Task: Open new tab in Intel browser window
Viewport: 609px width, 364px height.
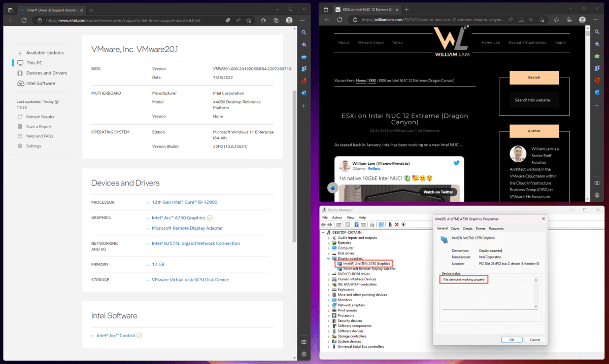Action: tap(91, 10)
